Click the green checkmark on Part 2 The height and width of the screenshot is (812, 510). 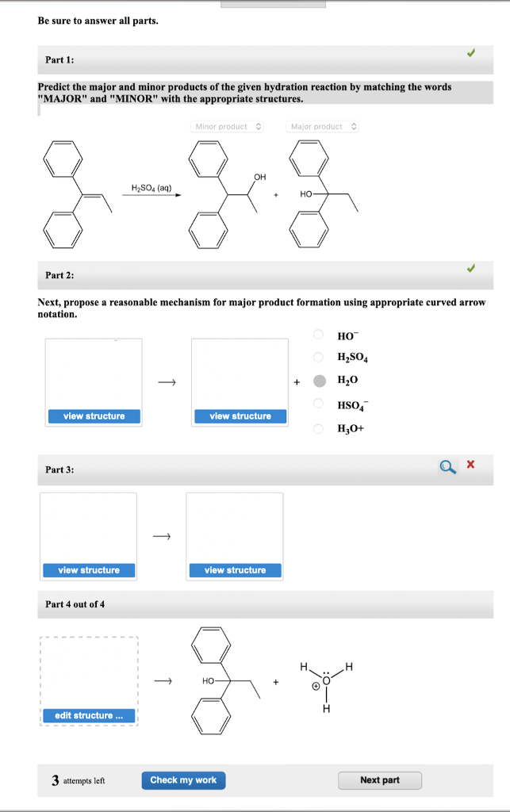pos(472,270)
